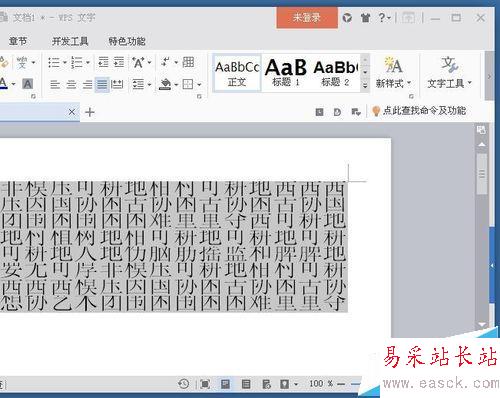Image resolution: width=500 pixels, height=398 pixels.
Task: Click the vertical scrollbar up arrow
Action: (x=482, y=144)
